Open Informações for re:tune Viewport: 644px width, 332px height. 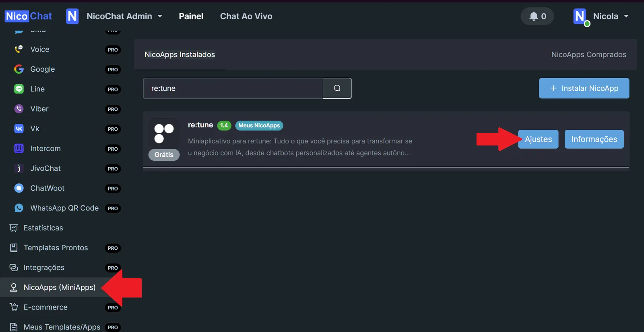(x=594, y=139)
